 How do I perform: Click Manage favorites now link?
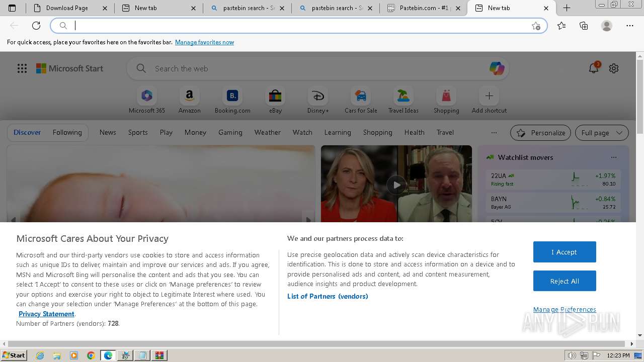pos(204,42)
